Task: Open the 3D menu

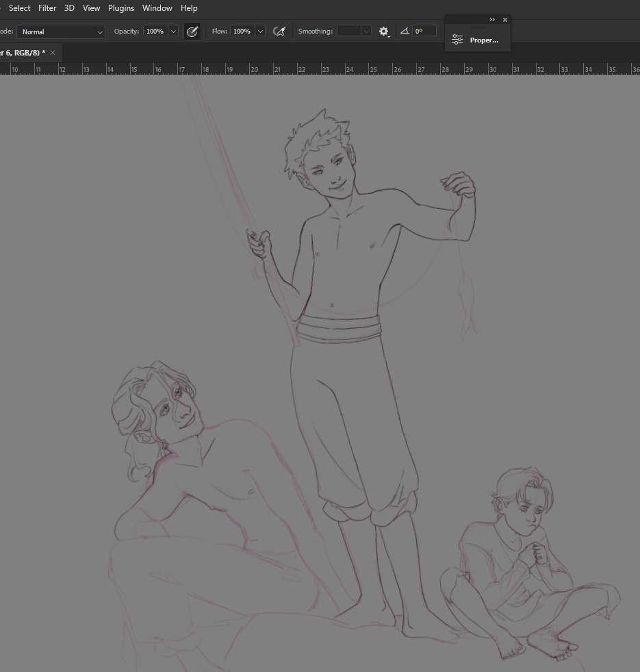Action: coord(69,8)
